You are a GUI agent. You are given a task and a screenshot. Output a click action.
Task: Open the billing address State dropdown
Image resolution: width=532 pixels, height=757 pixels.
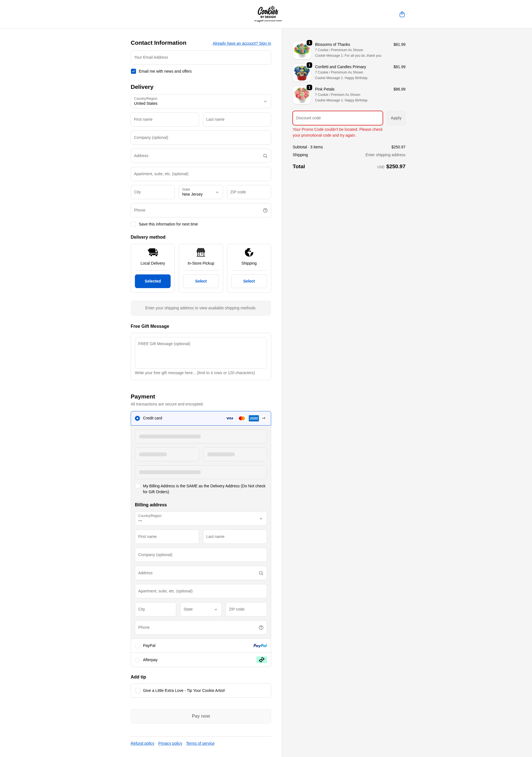coord(201,609)
